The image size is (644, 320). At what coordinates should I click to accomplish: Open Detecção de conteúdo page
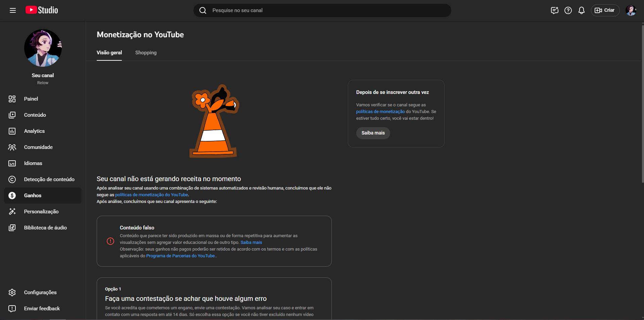[x=43, y=179]
